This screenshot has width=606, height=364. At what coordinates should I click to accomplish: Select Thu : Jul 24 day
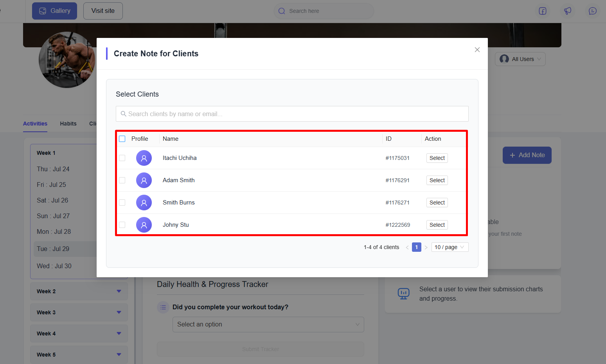click(53, 169)
